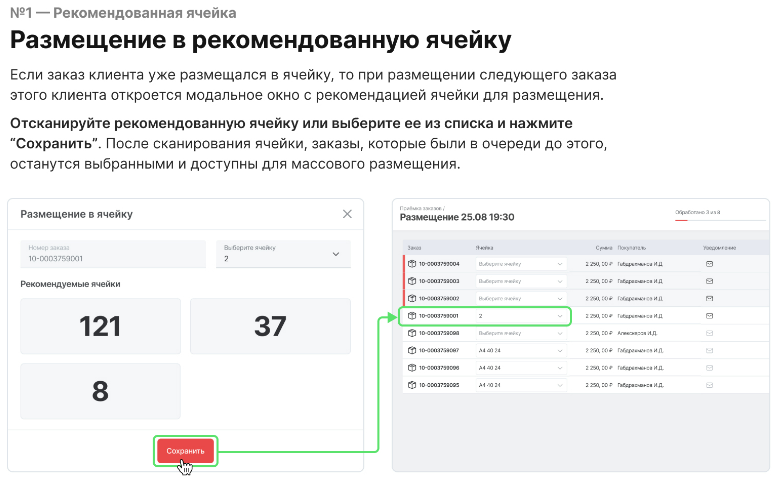Viewport: 777px width, 484px height.
Task: Click box icon of order ending 097
Action: (411, 351)
